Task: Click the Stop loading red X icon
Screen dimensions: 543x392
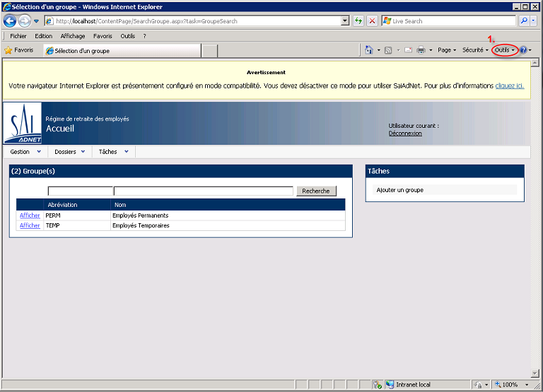Action: [x=372, y=21]
